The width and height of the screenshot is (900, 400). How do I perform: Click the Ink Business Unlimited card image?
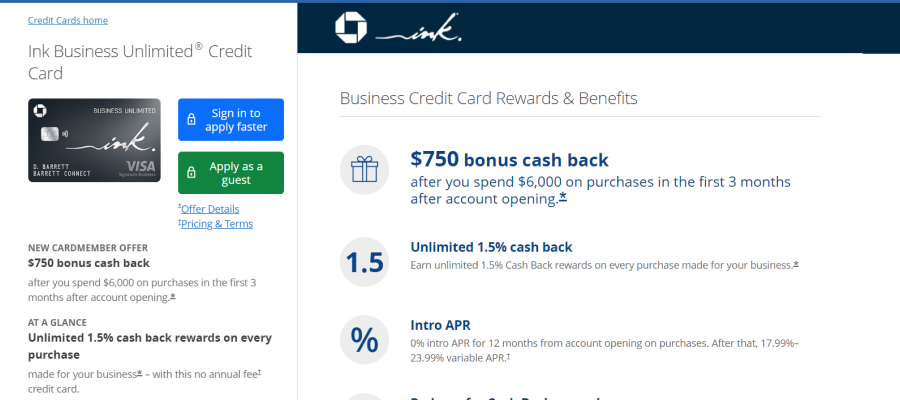94,140
